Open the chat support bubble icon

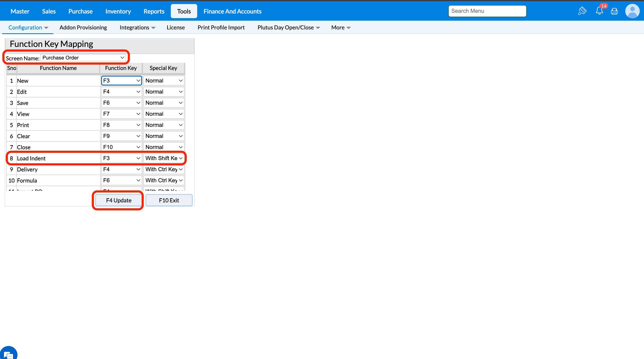coord(8,354)
